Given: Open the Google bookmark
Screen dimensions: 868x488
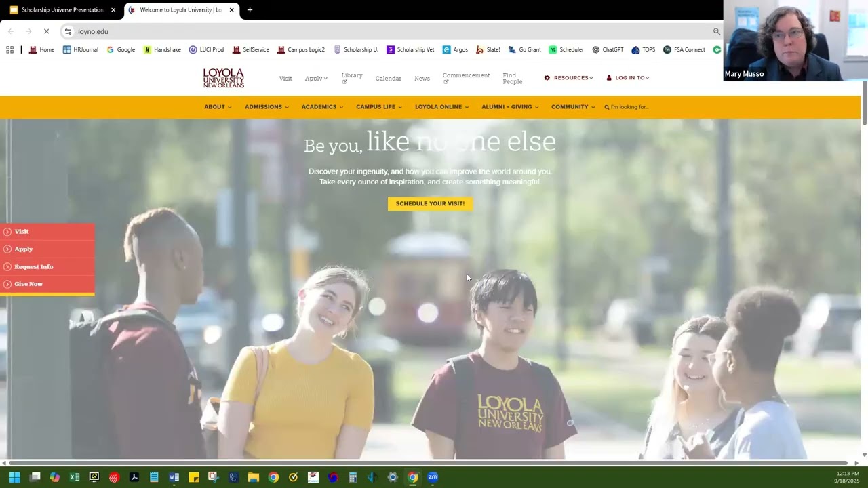Looking at the screenshot, I should coord(121,49).
